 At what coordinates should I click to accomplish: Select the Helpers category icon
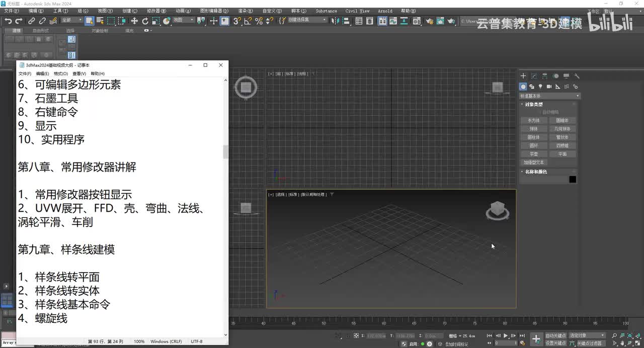coord(557,86)
